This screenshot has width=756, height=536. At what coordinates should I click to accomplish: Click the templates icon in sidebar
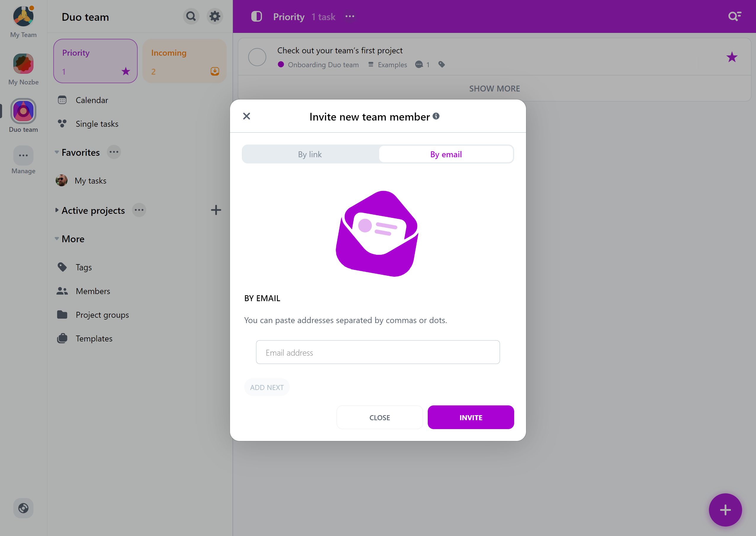[62, 338]
